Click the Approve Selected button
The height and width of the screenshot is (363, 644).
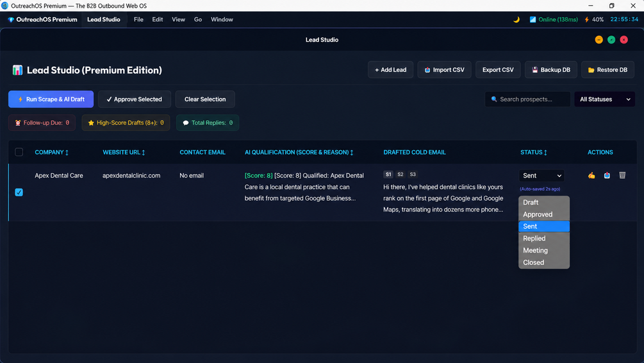pos(135,99)
